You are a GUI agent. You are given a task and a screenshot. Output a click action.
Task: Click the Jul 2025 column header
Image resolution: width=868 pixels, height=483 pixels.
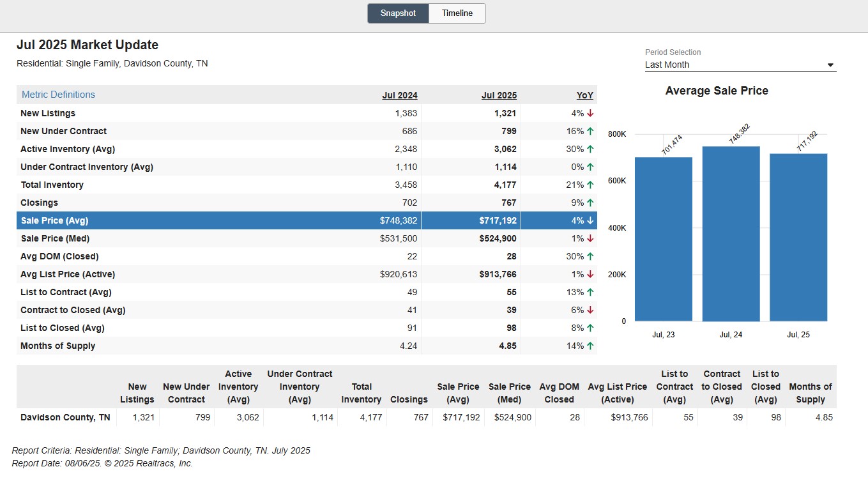(499, 95)
